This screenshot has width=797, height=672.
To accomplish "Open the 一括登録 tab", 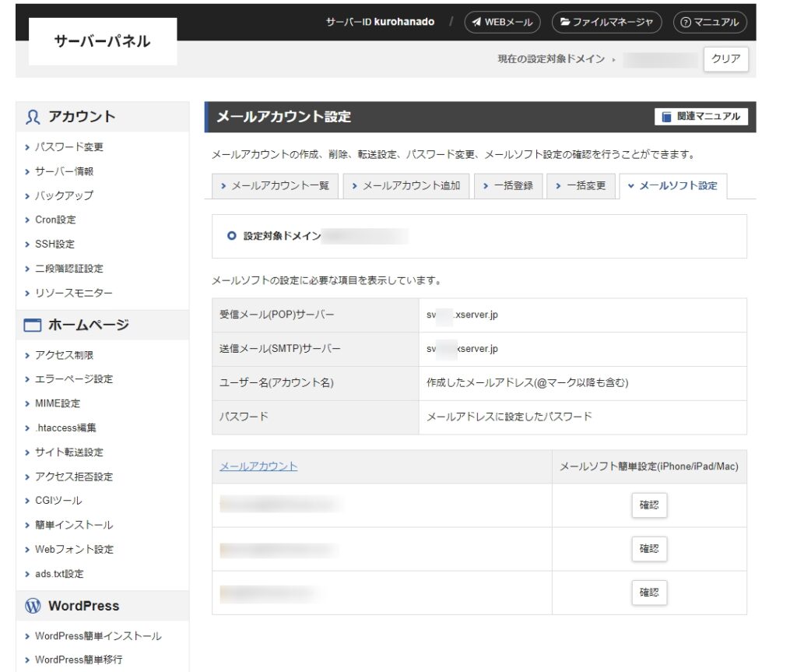I will coord(507,186).
